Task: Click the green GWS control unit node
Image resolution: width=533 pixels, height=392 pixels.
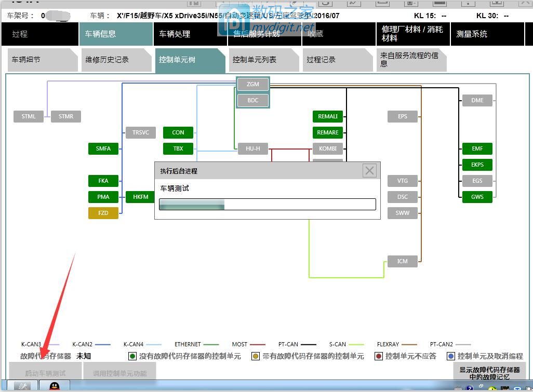Action: coord(477,197)
